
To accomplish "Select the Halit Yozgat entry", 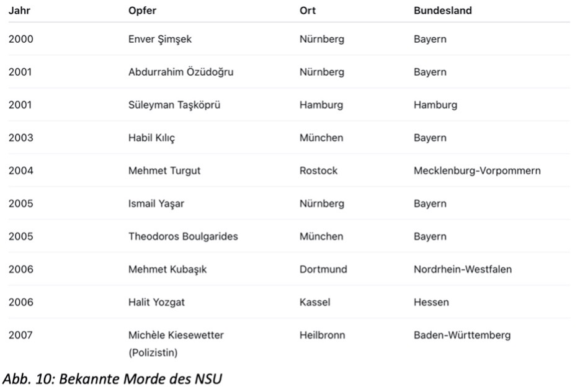I will (x=158, y=302).
